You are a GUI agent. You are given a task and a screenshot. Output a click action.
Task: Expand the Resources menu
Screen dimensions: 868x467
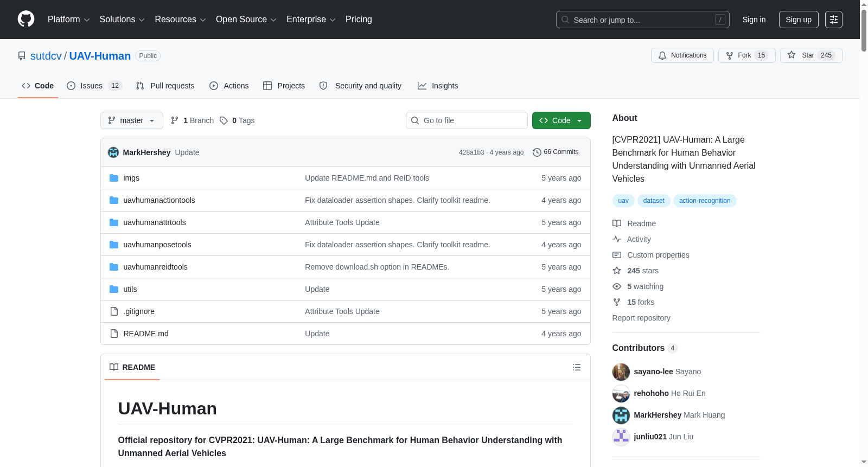point(180,20)
